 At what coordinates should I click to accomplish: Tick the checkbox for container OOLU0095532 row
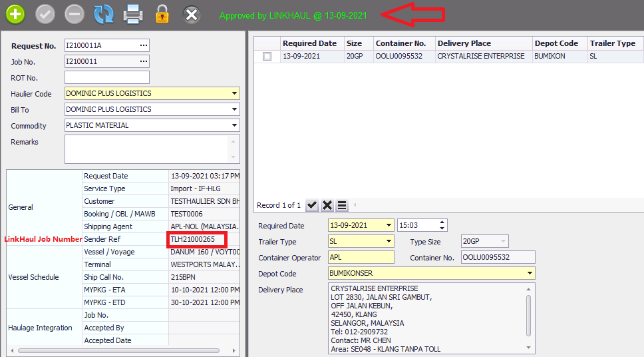click(267, 57)
